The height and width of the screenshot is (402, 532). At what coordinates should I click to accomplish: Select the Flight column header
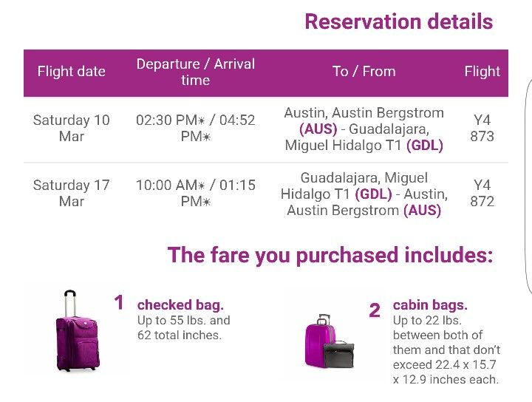click(x=482, y=72)
